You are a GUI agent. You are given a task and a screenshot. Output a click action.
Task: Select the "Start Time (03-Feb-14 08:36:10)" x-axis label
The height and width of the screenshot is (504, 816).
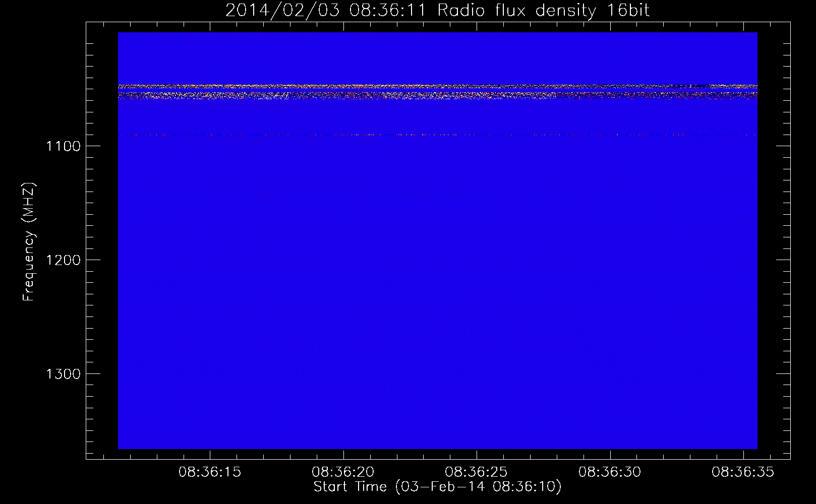(x=437, y=487)
